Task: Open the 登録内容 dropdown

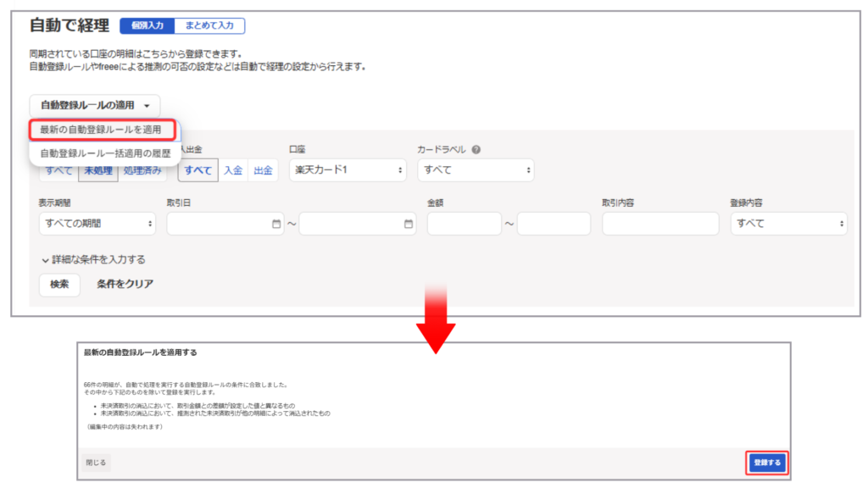Action: point(787,224)
